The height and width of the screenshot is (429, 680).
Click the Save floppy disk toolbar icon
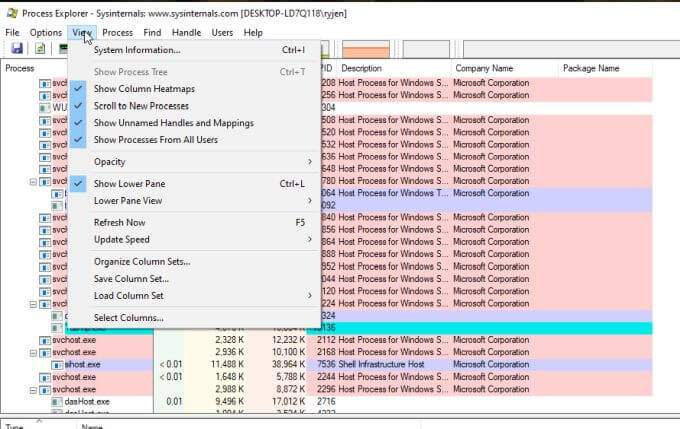(17, 48)
